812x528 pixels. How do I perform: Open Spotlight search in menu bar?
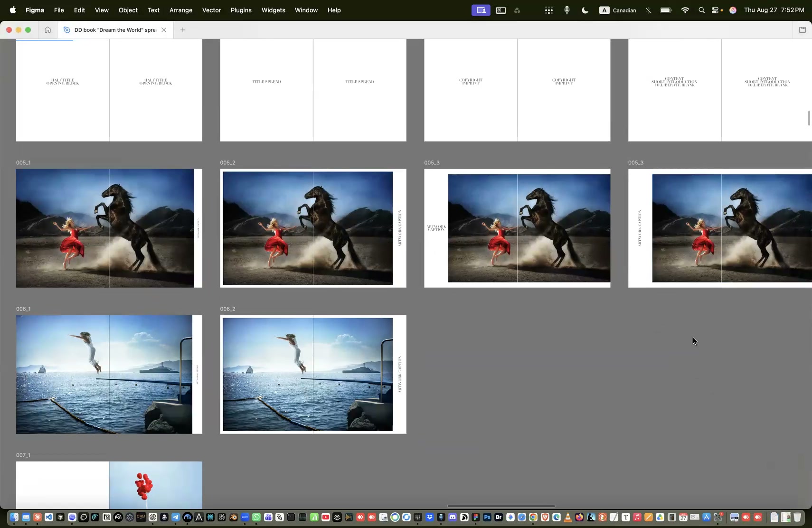tap(701, 10)
